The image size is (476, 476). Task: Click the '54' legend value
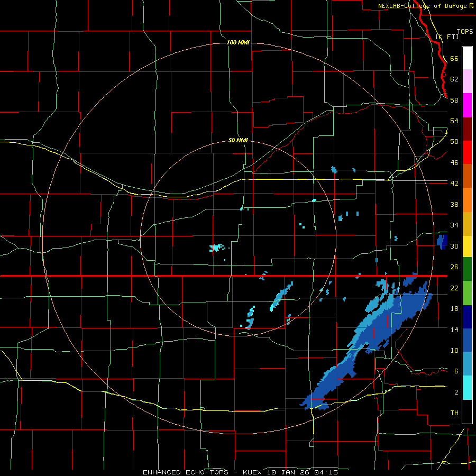pos(454,121)
